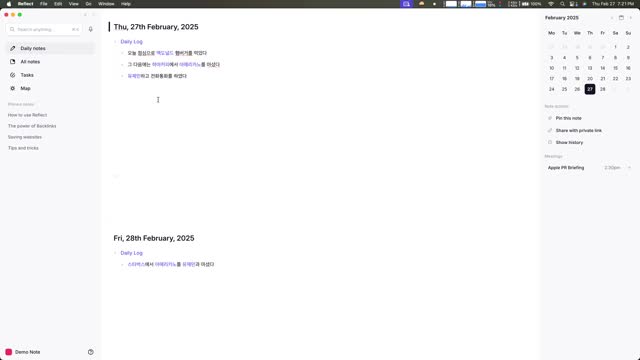This screenshot has height=360, width=640.
Task: Show history of this note
Action: click(x=569, y=142)
